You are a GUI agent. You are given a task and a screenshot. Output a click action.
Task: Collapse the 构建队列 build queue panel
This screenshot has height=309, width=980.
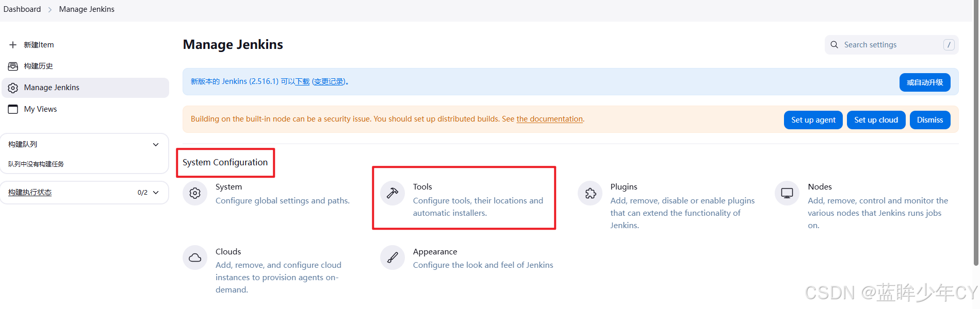[x=156, y=145]
